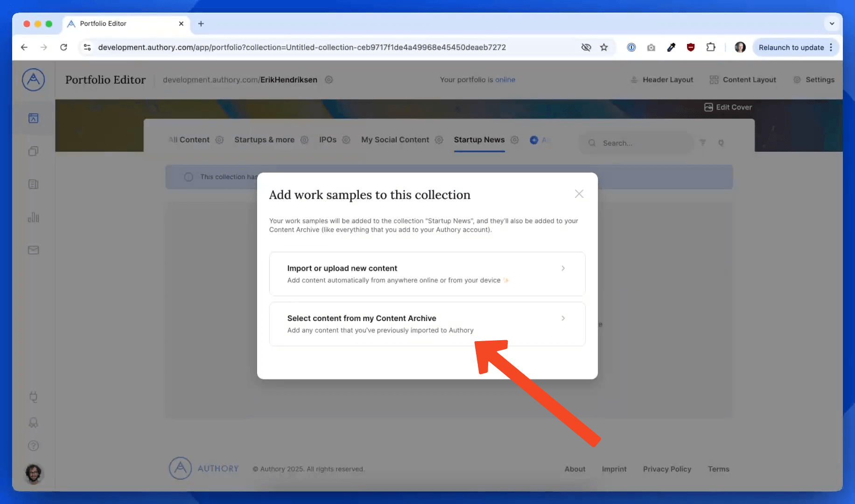Image resolution: width=855 pixels, height=504 pixels.
Task: Click the help question mark sidebar icon
Action: (33, 446)
